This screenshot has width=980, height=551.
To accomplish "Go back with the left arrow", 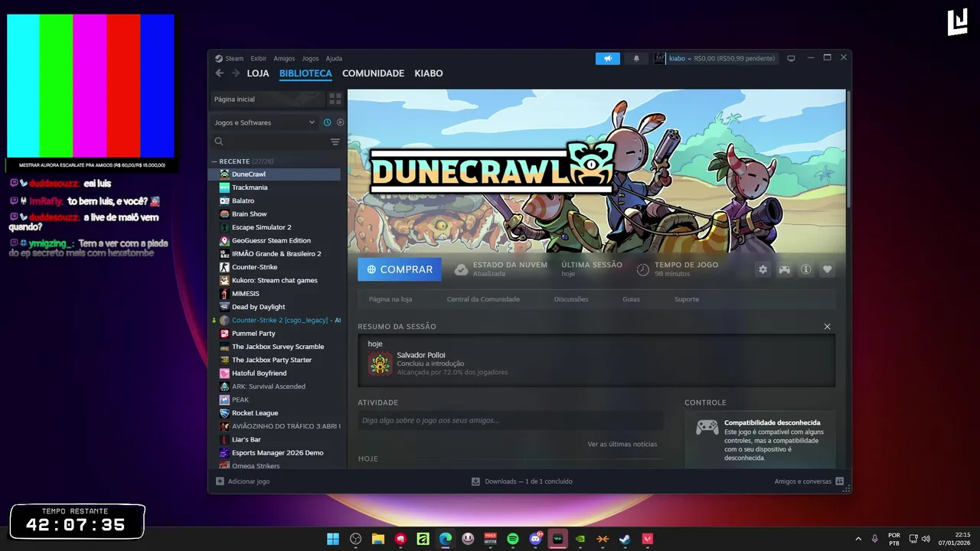I will 220,73.
